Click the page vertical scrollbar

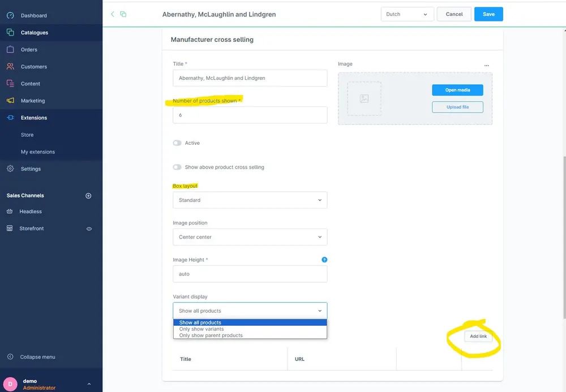(564, 238)
